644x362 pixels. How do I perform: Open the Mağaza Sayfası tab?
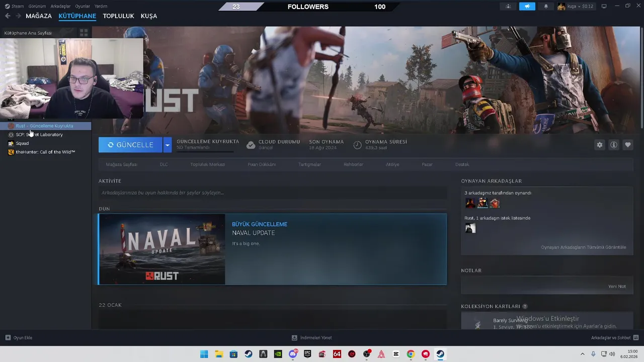121,164
